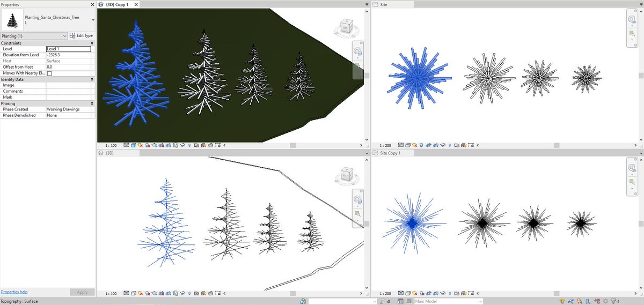This screenshot has width=644, height=305.
Task: Toggle Show Crop Region in {3D} Copy 1 view
Action: (169, 145)
